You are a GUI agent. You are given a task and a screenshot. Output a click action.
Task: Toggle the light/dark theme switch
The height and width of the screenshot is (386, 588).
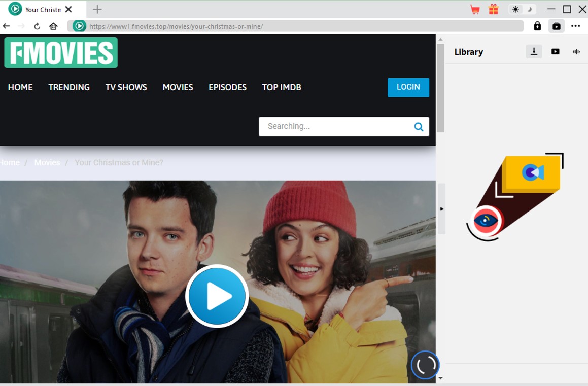click(x=522, y=9)
